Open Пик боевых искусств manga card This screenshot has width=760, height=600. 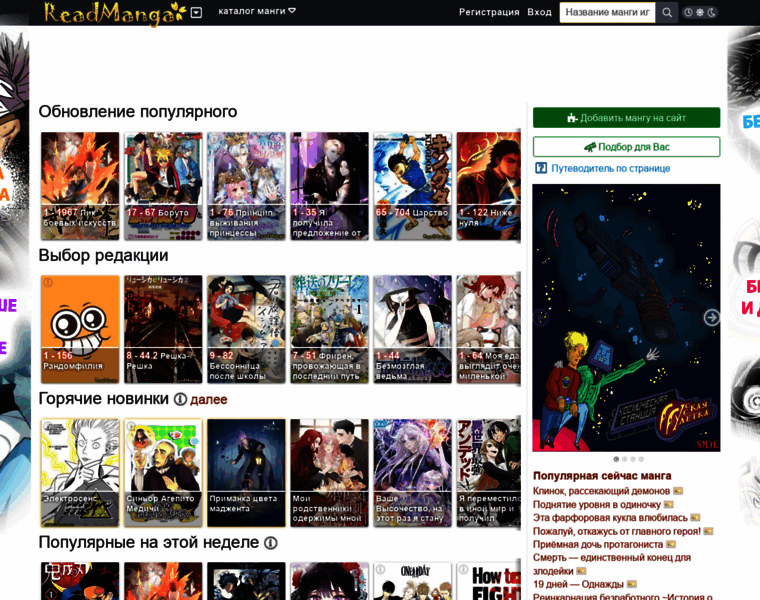pos(80,186)
